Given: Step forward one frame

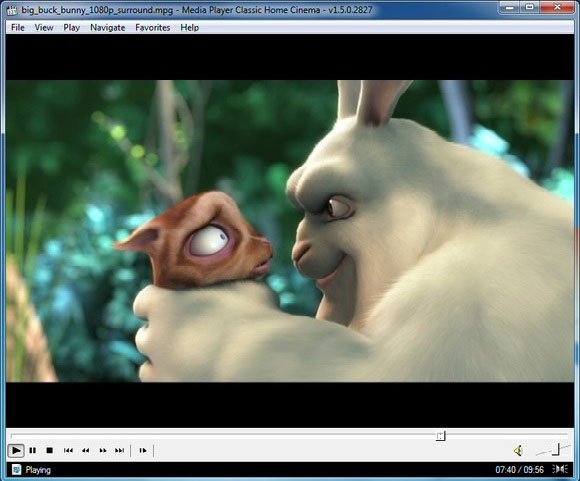Looking at the screenshot, I should tap(142, 450).
